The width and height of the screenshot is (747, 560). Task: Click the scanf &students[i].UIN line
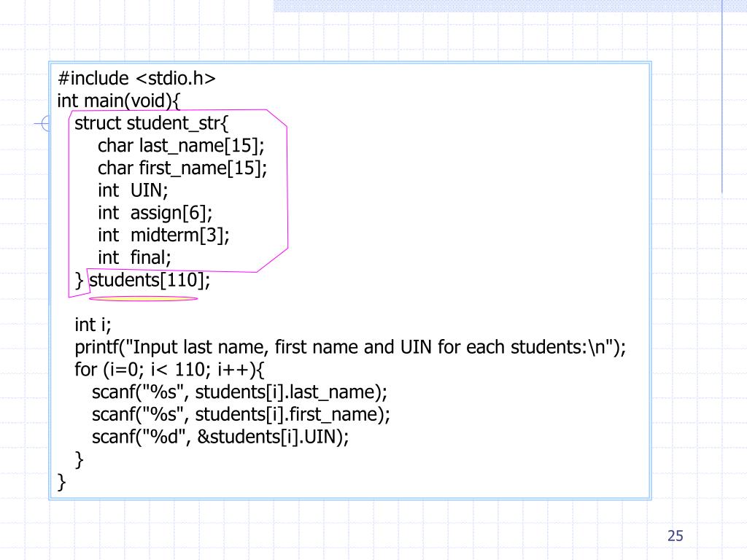tap(220, 437)
